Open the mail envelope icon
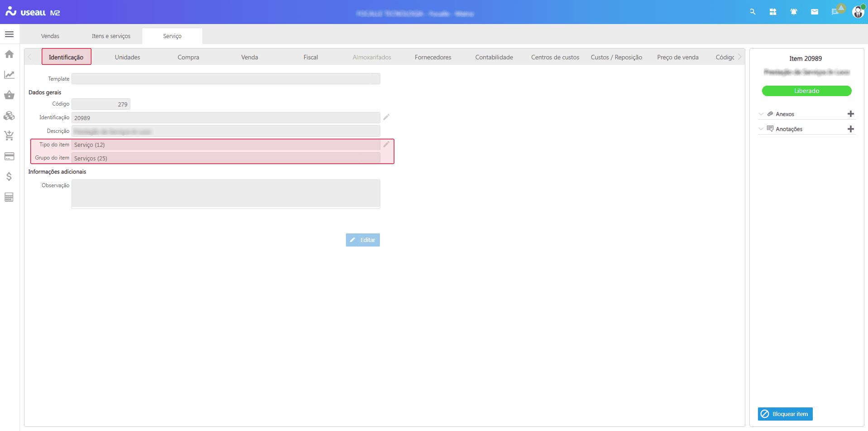 815,12
